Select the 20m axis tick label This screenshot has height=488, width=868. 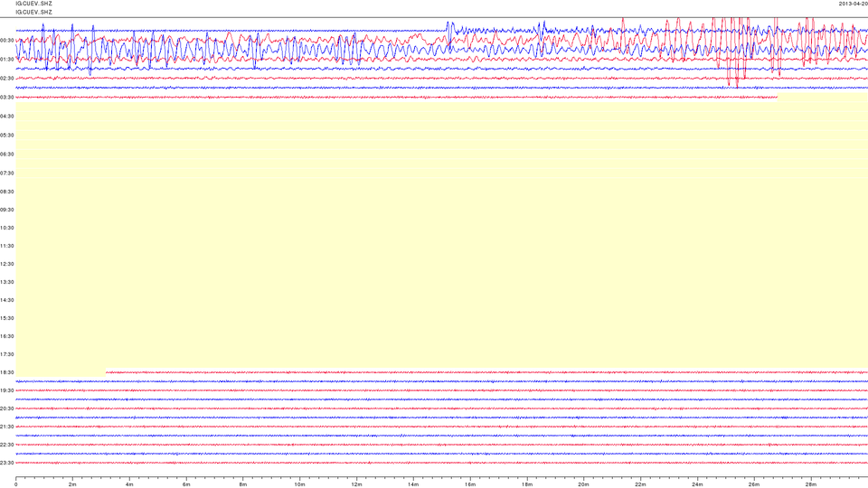583,484
